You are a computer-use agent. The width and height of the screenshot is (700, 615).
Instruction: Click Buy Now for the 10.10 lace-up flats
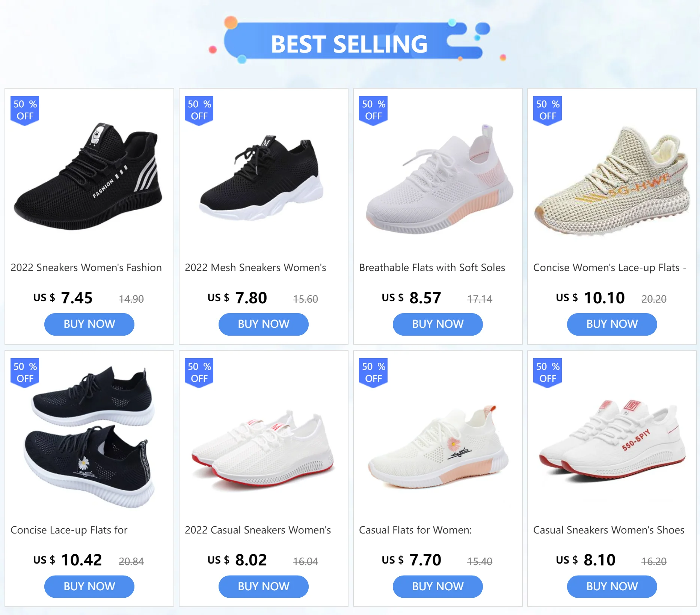(612, 324)
